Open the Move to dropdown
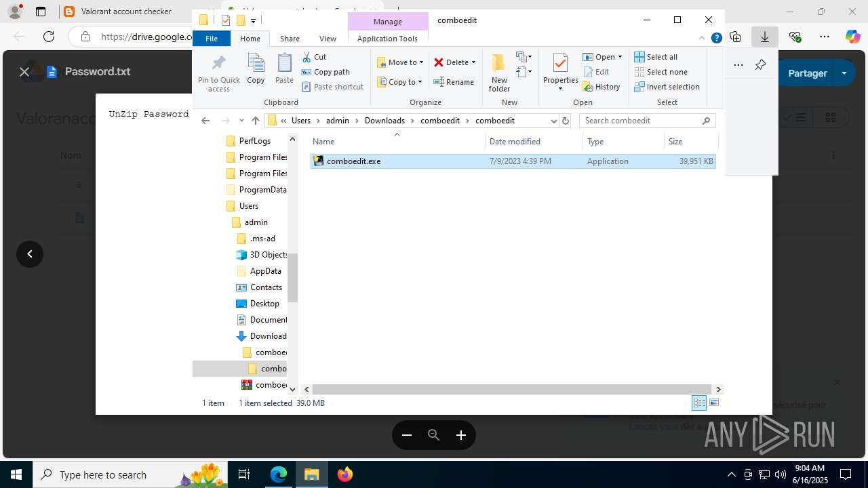Screen dimensions: 868x488 click(x=400, y=62)
